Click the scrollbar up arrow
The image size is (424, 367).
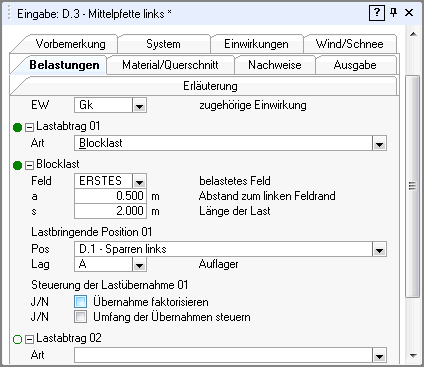(413, 34)
